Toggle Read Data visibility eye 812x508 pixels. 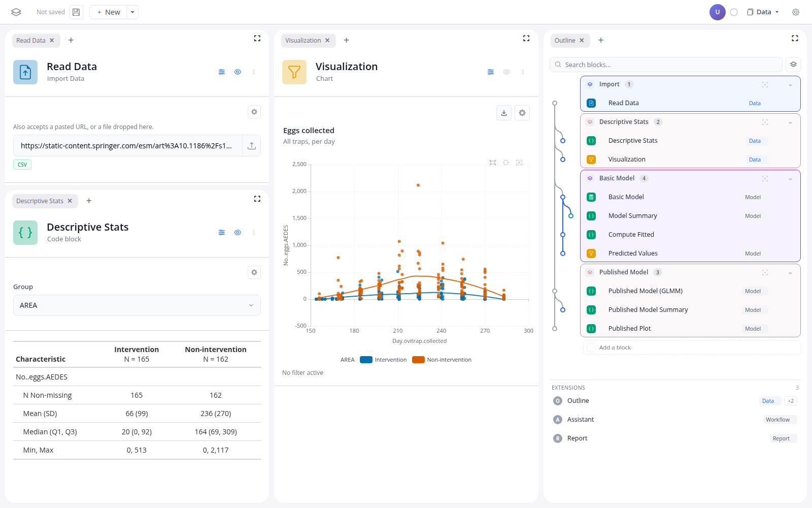tap(238, 72)
